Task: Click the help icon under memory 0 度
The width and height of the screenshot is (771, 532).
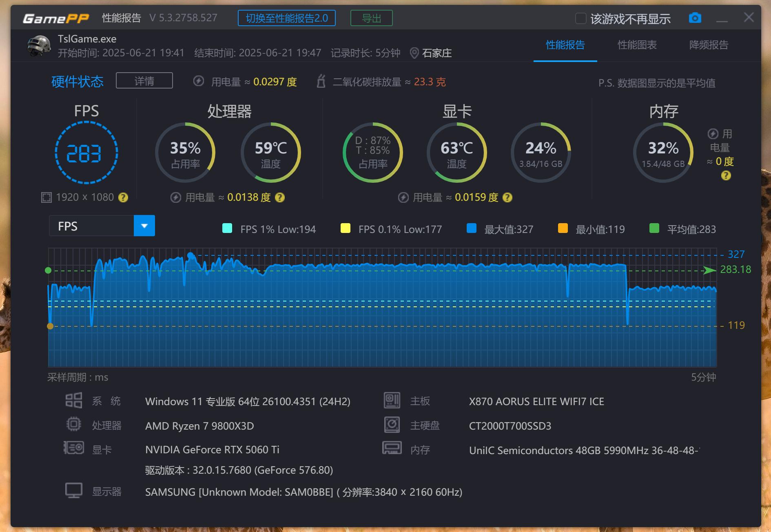Action: (x=726, y=175)
